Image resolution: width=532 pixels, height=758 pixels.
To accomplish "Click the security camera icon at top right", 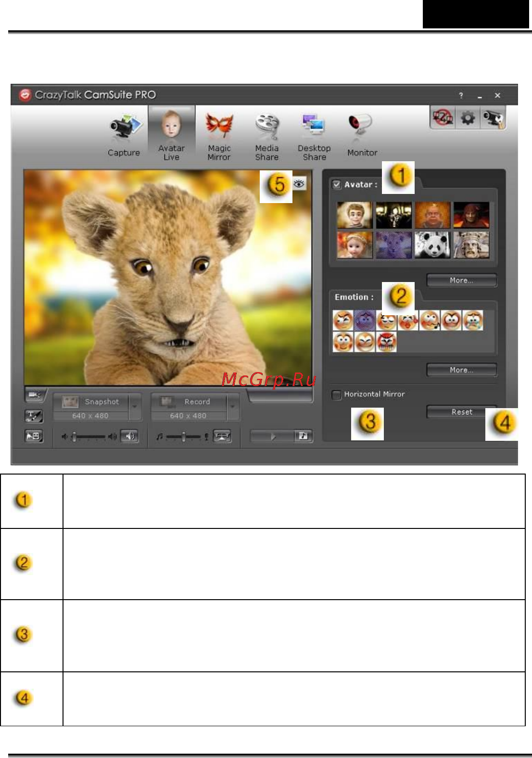I will pyautogui.click(x=493, y=118).
